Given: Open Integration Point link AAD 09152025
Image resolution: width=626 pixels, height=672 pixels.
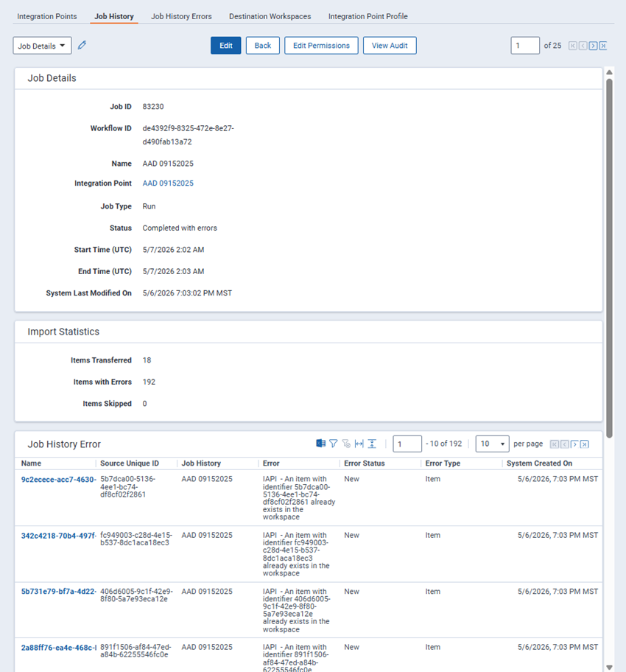Looking at the screenshot, I should tap(168, 183).
